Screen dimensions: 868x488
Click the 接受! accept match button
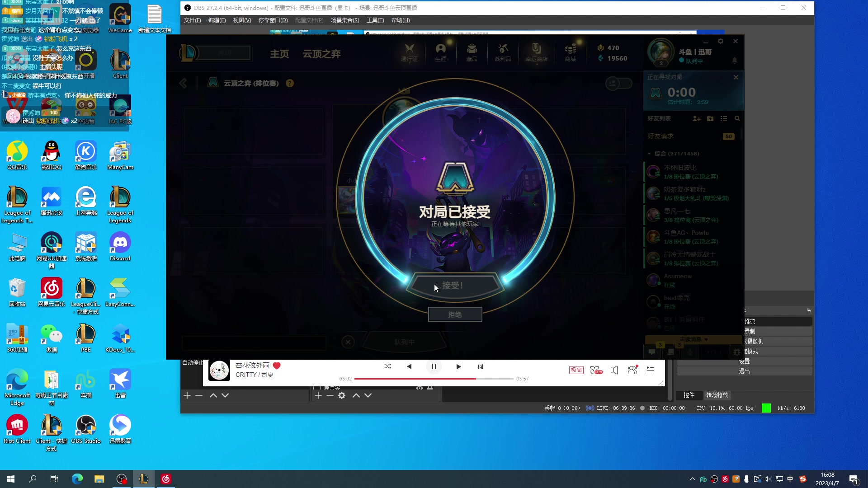454,286
